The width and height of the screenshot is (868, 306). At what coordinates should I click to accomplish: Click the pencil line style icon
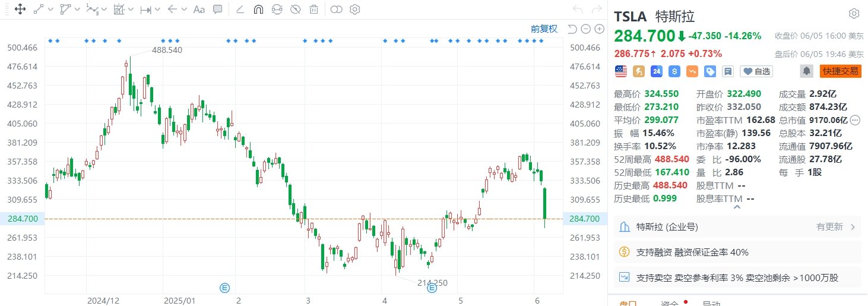[x=239, y=10]
